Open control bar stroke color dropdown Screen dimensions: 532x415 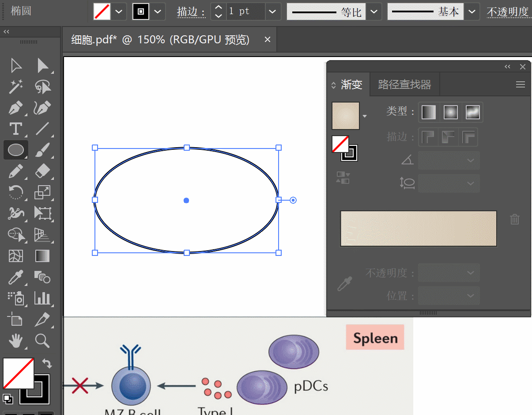(157, 11)
